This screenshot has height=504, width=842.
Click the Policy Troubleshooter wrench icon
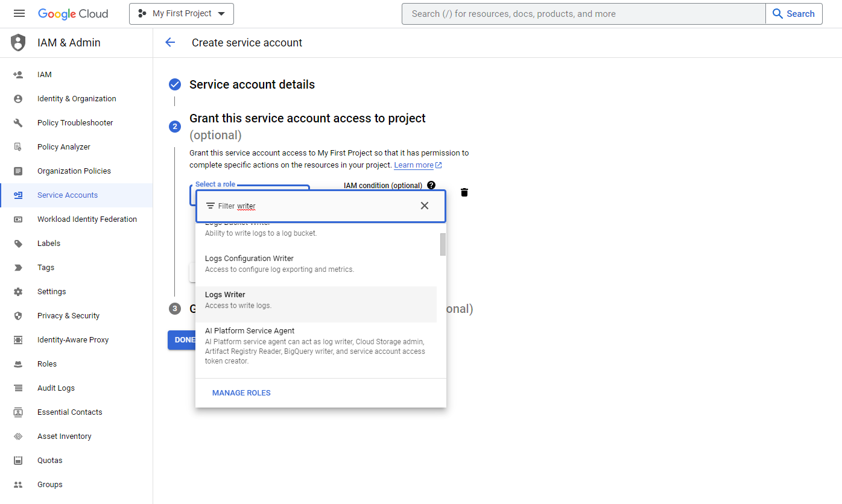18,123
